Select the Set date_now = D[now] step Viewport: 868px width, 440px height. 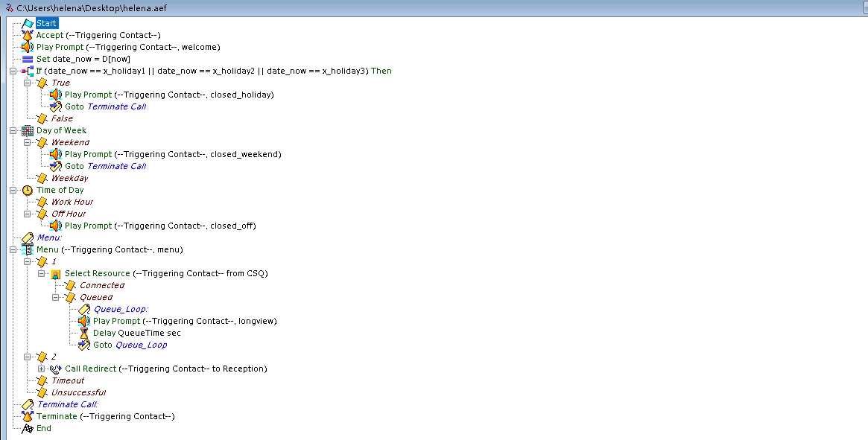click(x=83, y=59)
